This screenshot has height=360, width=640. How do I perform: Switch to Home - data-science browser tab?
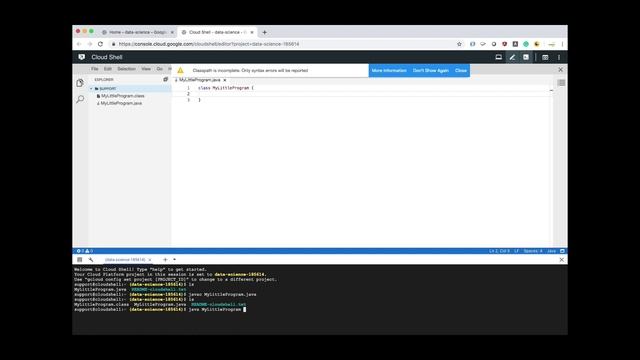[137, 32]
